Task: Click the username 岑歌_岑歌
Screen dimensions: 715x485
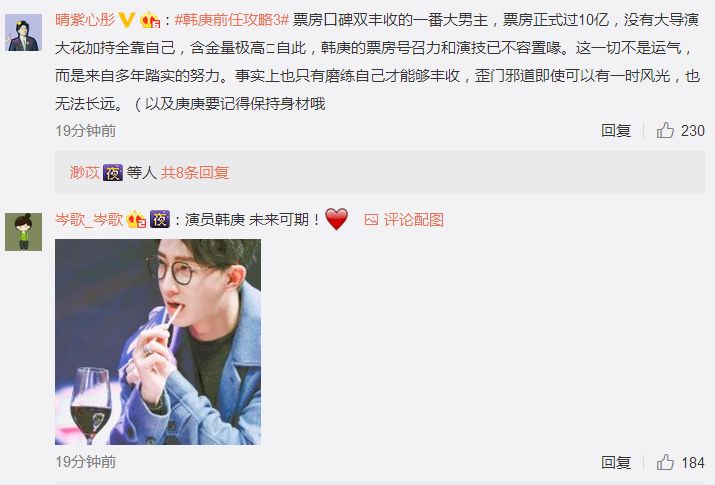Action: pos(89,220)
